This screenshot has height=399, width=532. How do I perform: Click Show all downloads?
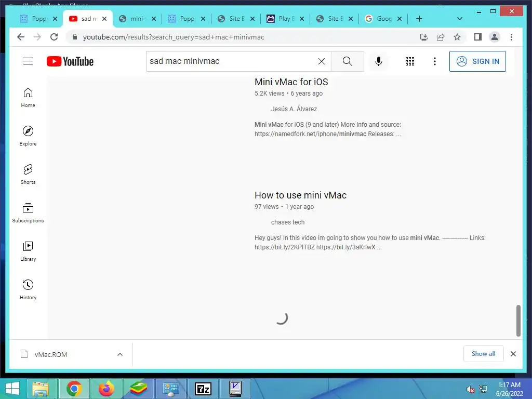click(x=484, y=354)
